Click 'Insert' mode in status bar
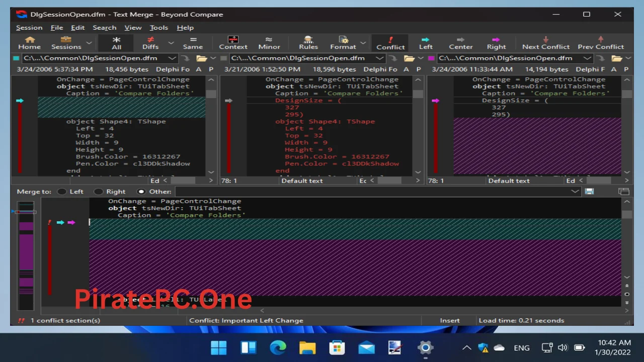The image size is (644, 362). pos(450,320)
